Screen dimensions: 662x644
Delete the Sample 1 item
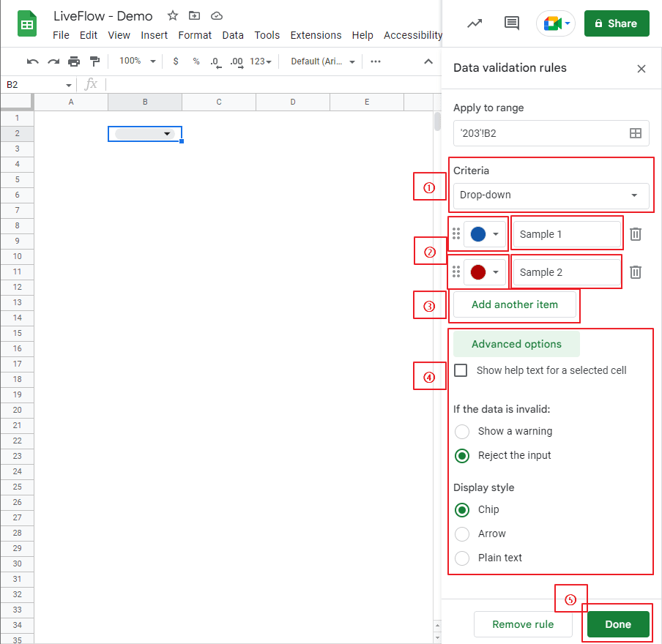[636, 234]
